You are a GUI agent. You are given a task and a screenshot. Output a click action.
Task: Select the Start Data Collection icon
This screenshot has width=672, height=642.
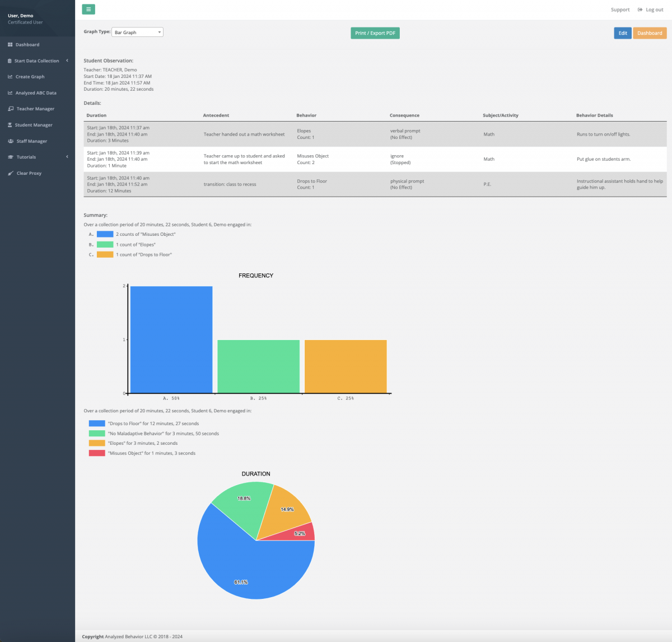pos(10,61)
